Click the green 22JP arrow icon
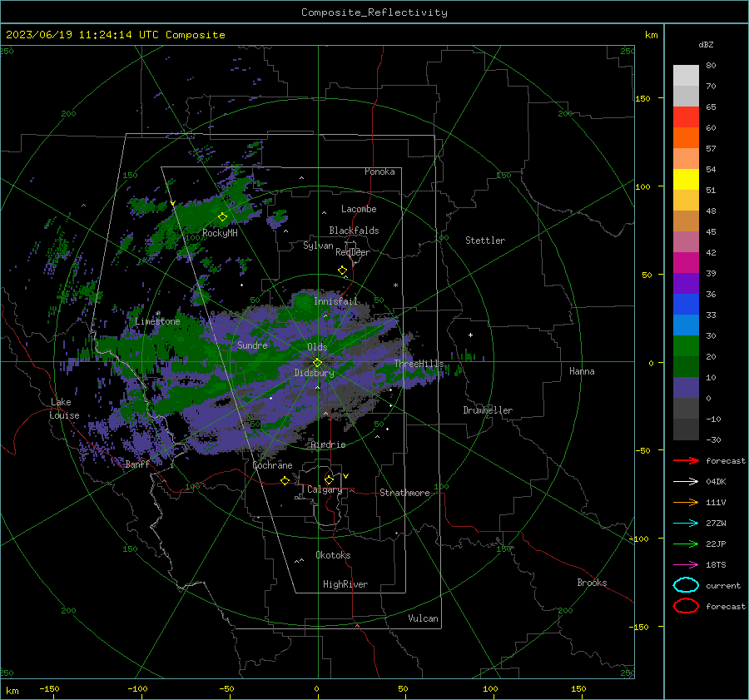The height and width of the screenshot is (700, 749). 686,544
